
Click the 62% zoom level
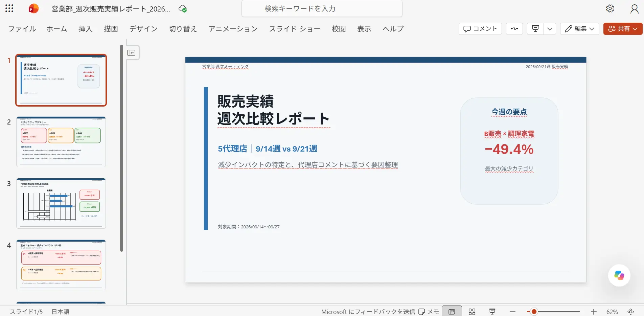tap(612, 312)
